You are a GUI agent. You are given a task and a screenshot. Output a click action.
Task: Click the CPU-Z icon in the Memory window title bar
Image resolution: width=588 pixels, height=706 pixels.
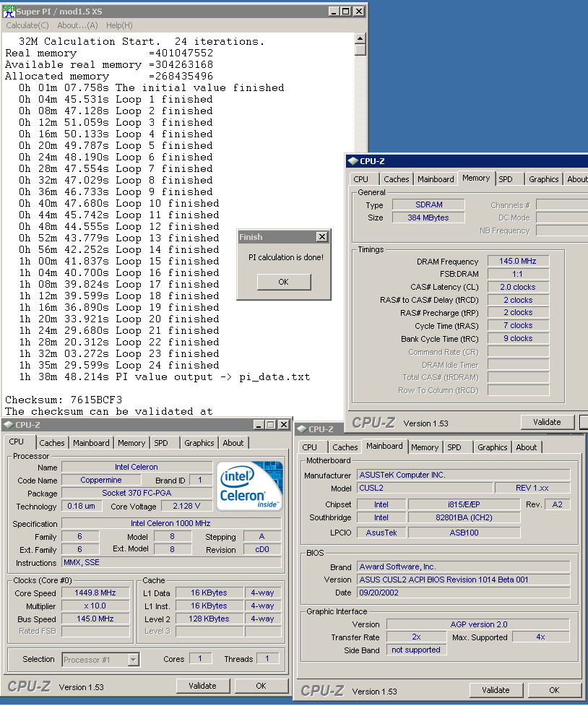tap(353, 161)
